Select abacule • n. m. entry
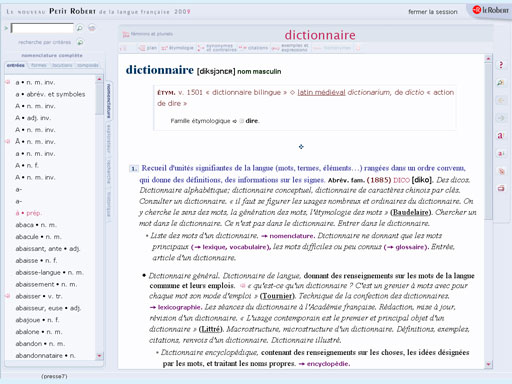 click(38, 237)
